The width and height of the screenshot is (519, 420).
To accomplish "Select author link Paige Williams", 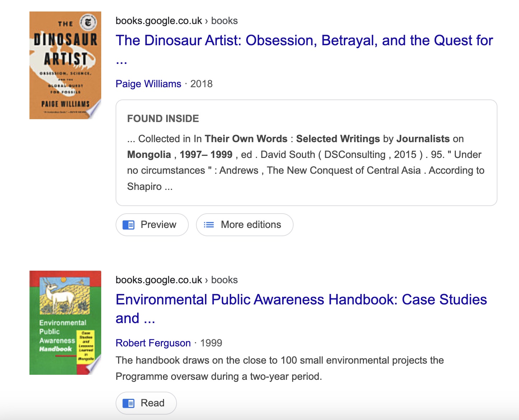I will coord(148,84).
